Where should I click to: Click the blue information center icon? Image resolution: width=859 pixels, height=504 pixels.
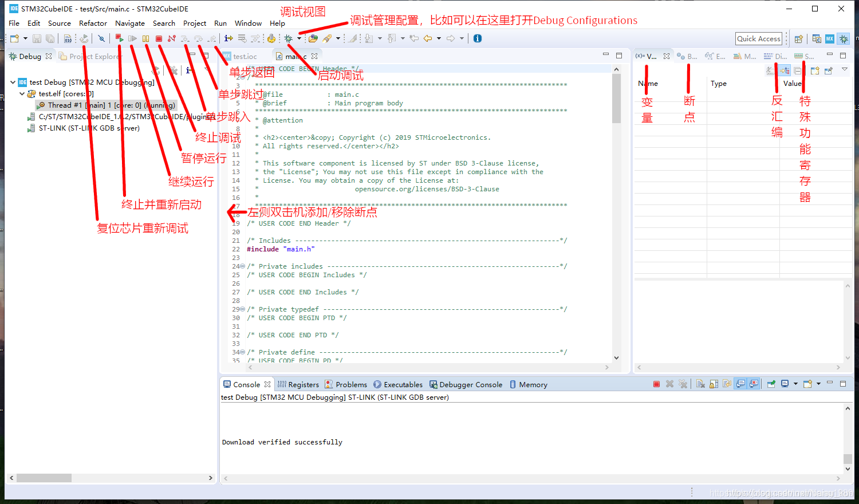478,38
